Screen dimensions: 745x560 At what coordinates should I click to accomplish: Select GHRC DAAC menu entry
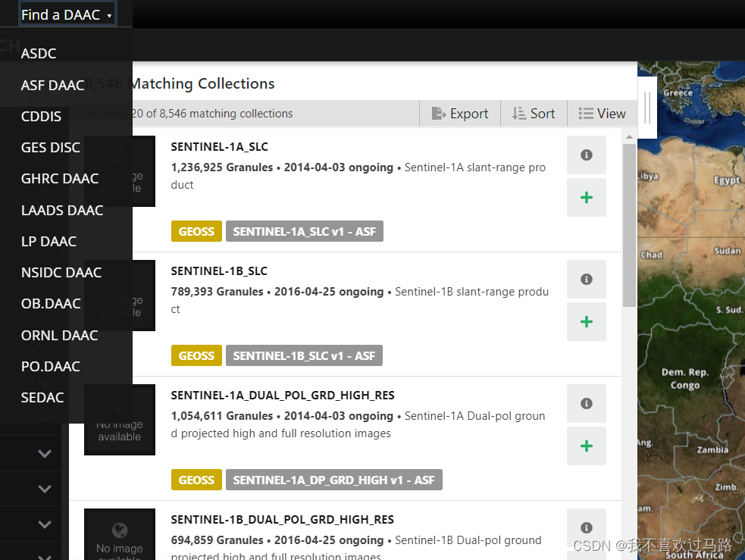coord(60,179)
